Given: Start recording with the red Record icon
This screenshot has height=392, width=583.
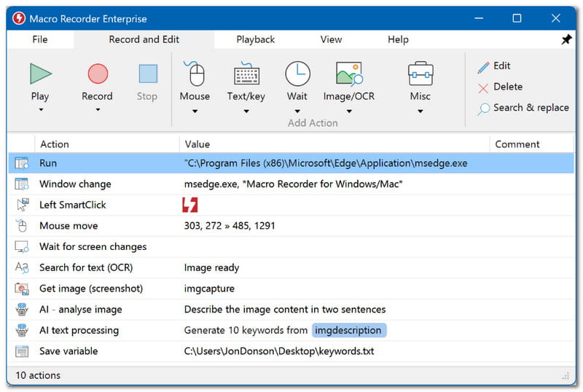Looking at the screenshot, I should 98,74.
